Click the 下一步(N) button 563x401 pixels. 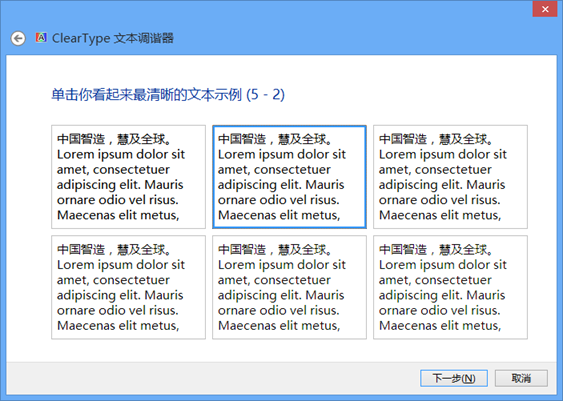pos(454,378)
